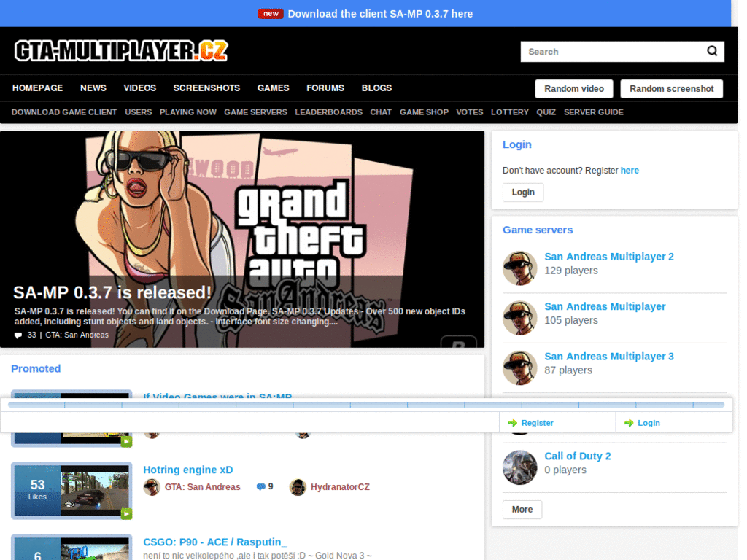Open Leaderboards page
The height and width of the screenshot is (560, 747).
pyautogui.click(x=329, y=112)
